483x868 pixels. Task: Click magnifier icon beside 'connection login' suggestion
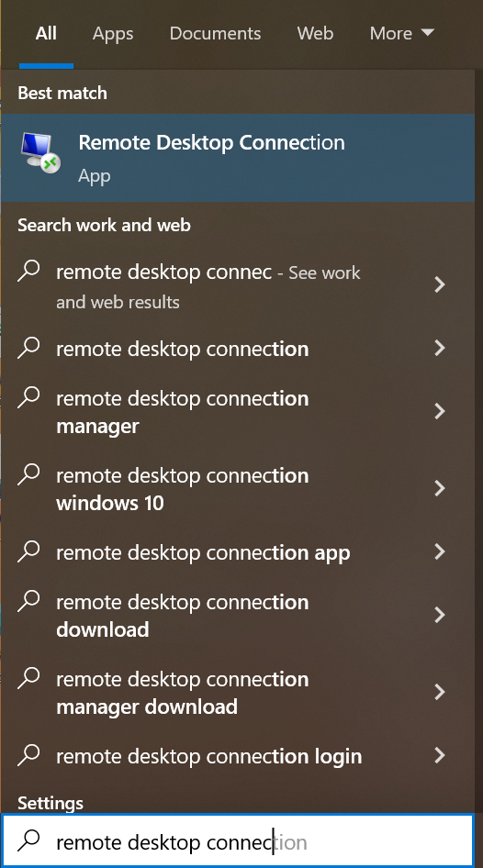point(28,756)
